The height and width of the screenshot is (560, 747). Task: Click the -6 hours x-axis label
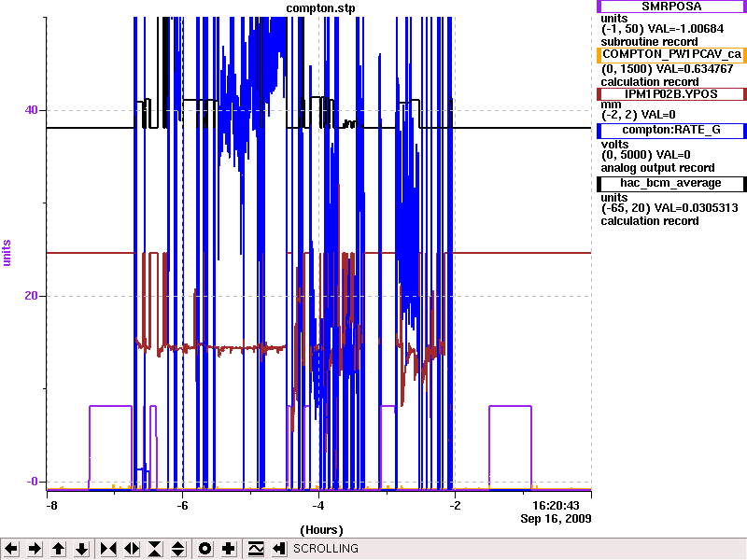182,506
